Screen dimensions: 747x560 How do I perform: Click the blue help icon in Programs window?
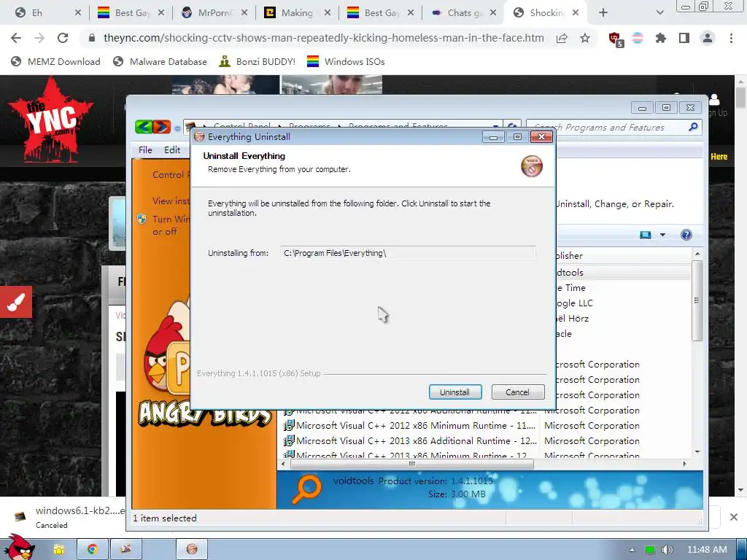tap(686, 235)
